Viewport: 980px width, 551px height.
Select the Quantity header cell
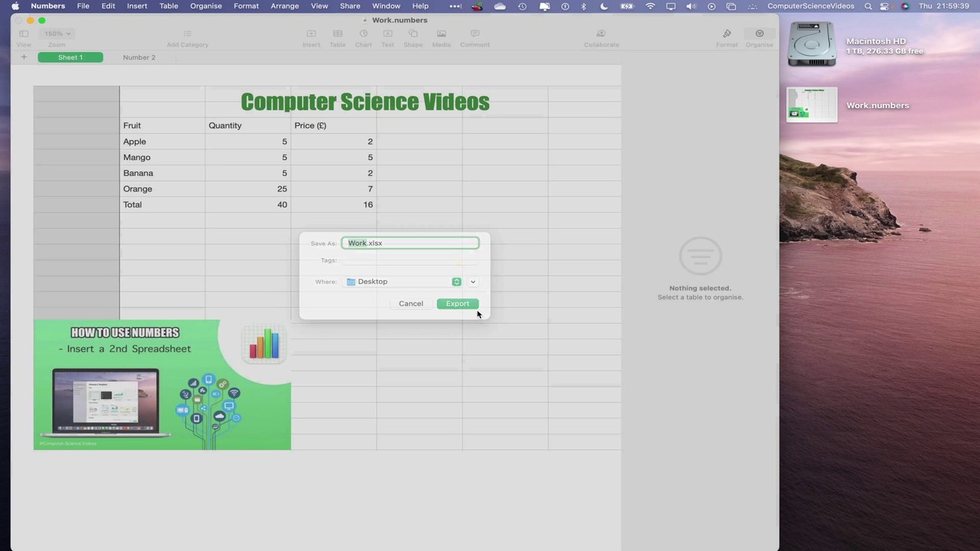248,126
